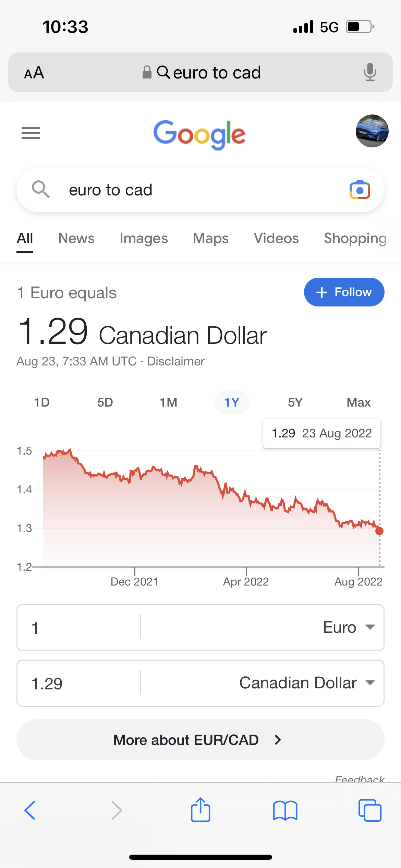Open Safari bookmarks book icon
This screenshot has height=868, width=401.
[x=285, y=810]
